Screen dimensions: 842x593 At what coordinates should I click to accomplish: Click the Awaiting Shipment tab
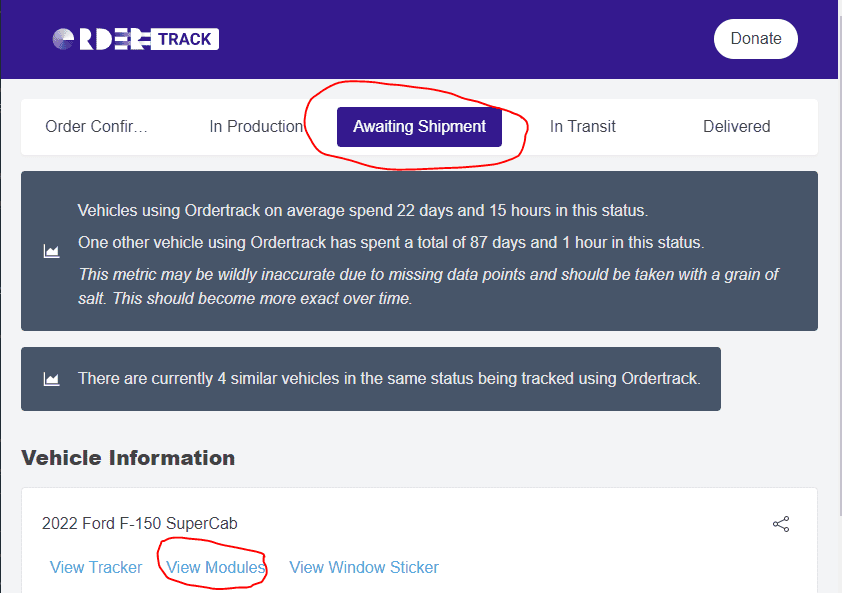click(419, 127)
